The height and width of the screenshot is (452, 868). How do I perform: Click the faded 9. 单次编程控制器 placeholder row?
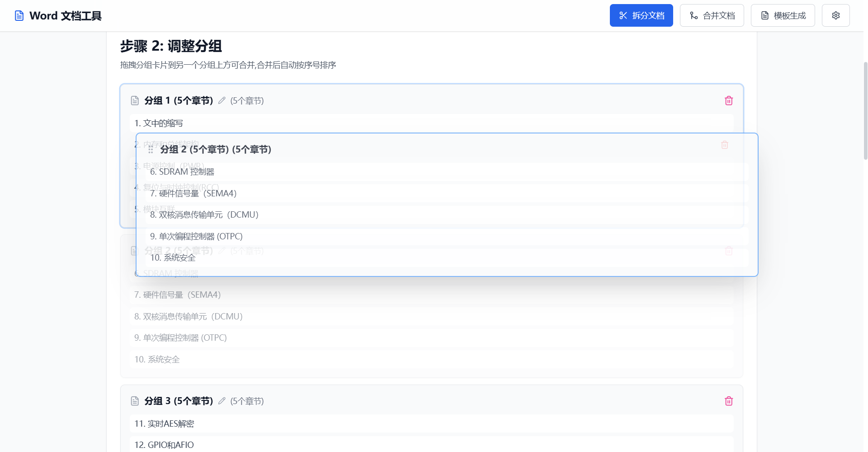click(x=431, y=338)
